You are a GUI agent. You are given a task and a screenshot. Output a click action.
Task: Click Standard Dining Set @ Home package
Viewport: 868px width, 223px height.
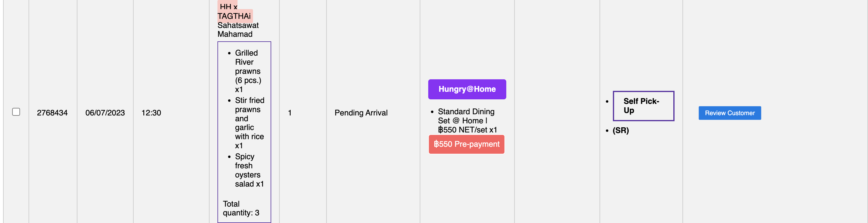tap(466, 116)
